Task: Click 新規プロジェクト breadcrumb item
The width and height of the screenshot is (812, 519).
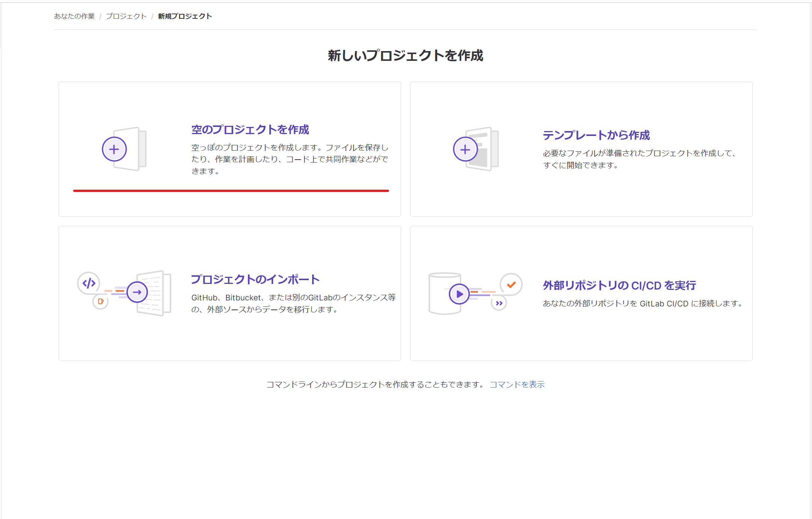Action: tap(185, 16)
